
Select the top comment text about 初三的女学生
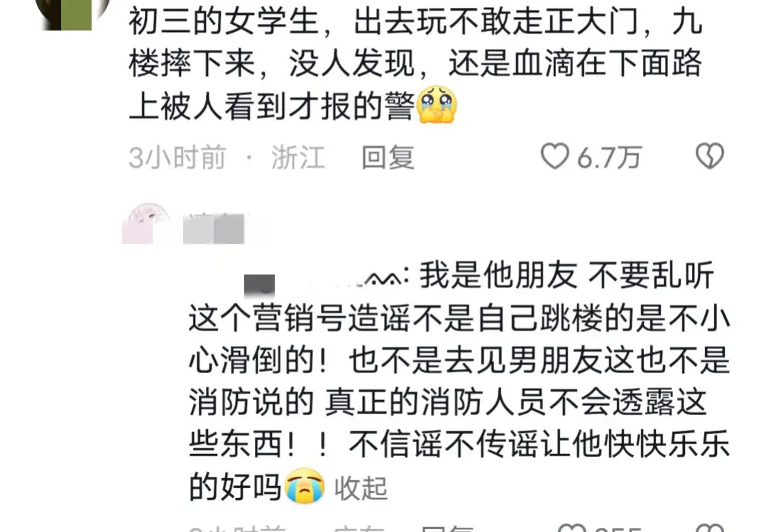415,65
